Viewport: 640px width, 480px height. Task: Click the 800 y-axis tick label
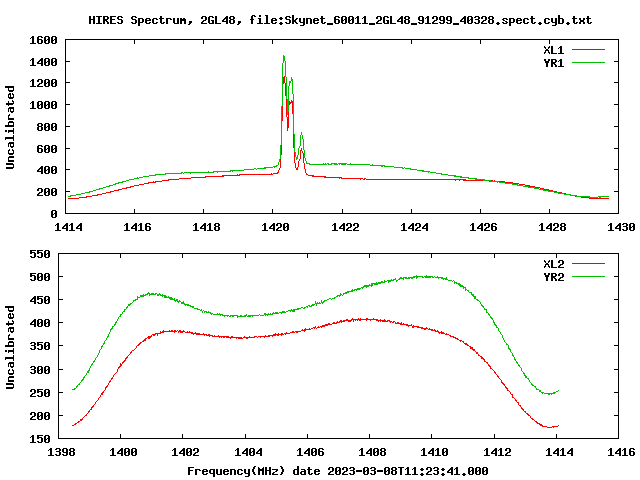pyautogui.click(x=47, y=127)
